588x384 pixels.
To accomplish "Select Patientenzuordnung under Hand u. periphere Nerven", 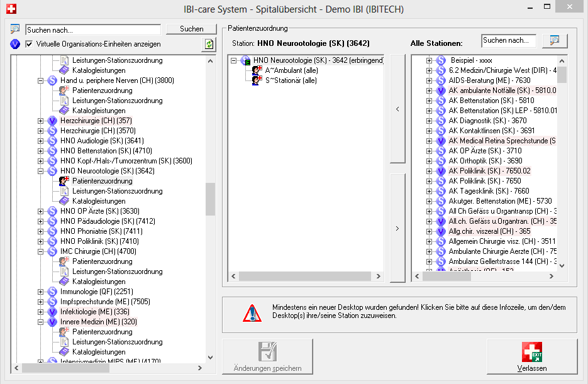I will pyautogui.click(x=102, y=91).
